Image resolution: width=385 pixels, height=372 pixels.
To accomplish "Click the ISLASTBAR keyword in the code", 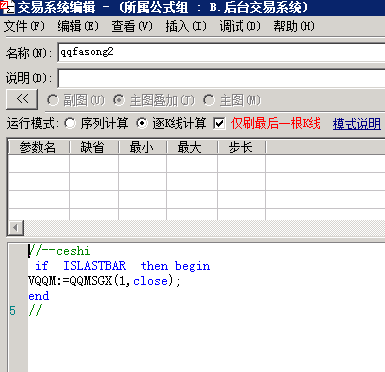I will 95,266.
